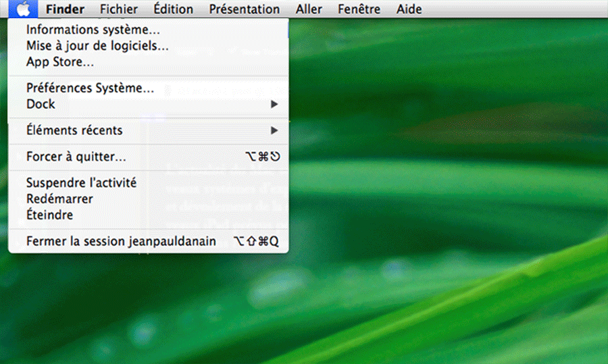Screen dimensions: 608x364
Task: Select Suspendre l'activité
Action: coord(81,182)
